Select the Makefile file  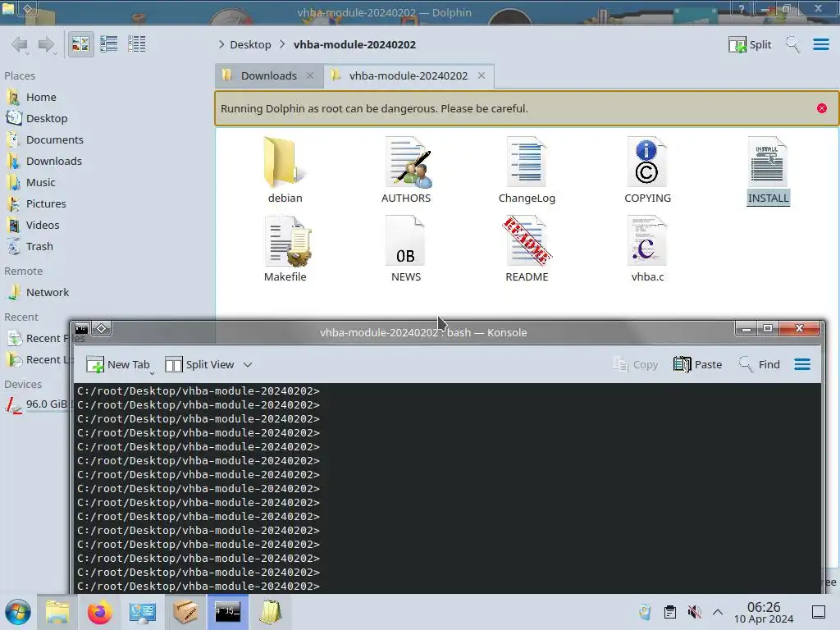pos(285,249)
